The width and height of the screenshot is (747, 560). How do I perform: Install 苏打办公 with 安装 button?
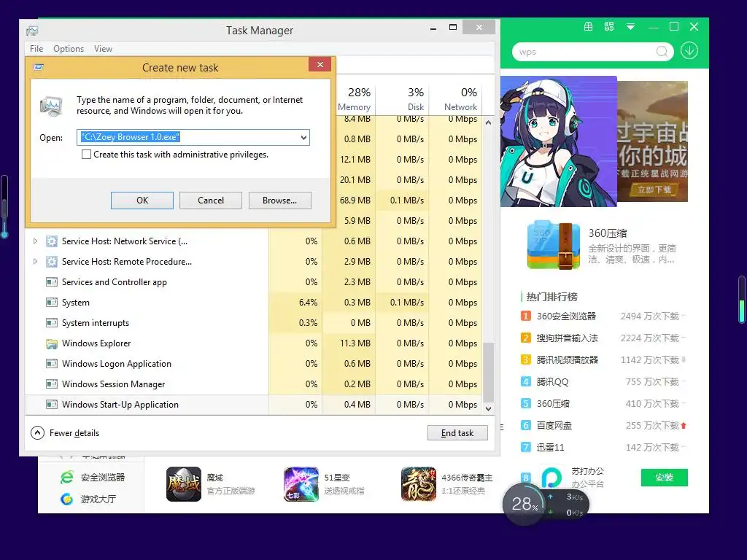click(664, 478)
